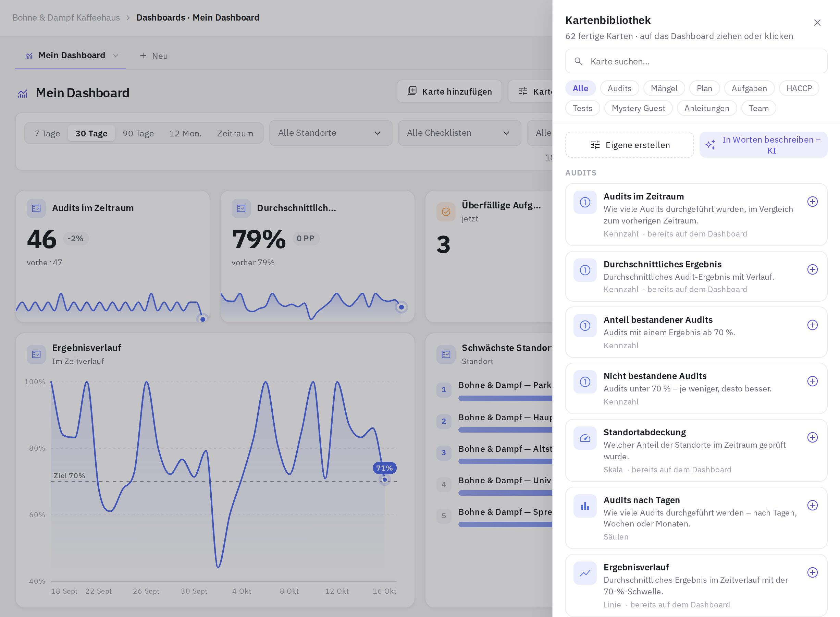840x617 pixels.
Task: Select the Alle filter chip
Action: 580,88
